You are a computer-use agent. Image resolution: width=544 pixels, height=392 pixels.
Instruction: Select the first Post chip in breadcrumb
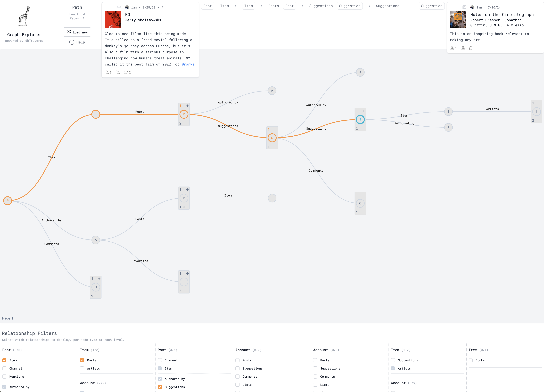point(208,6)
